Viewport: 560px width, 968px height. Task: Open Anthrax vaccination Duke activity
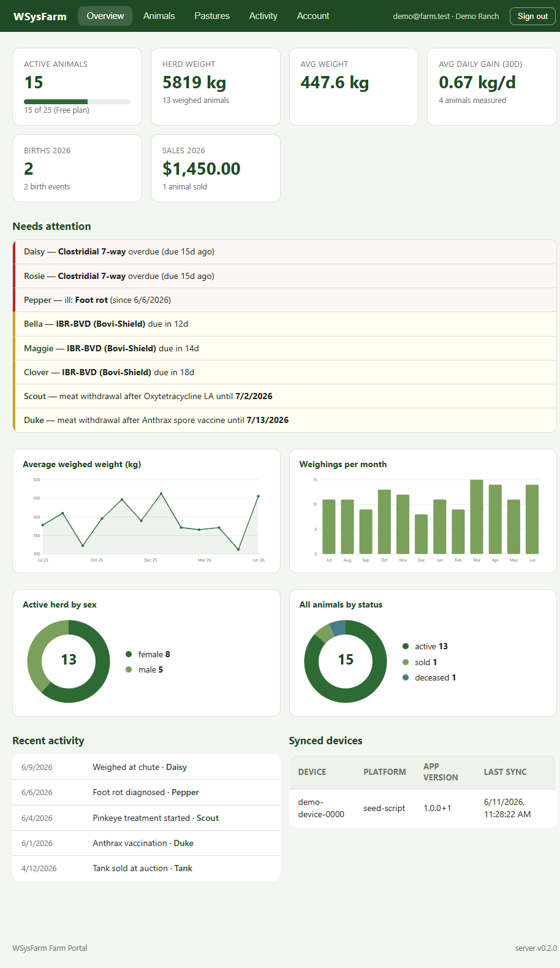[x=146, y=843]
